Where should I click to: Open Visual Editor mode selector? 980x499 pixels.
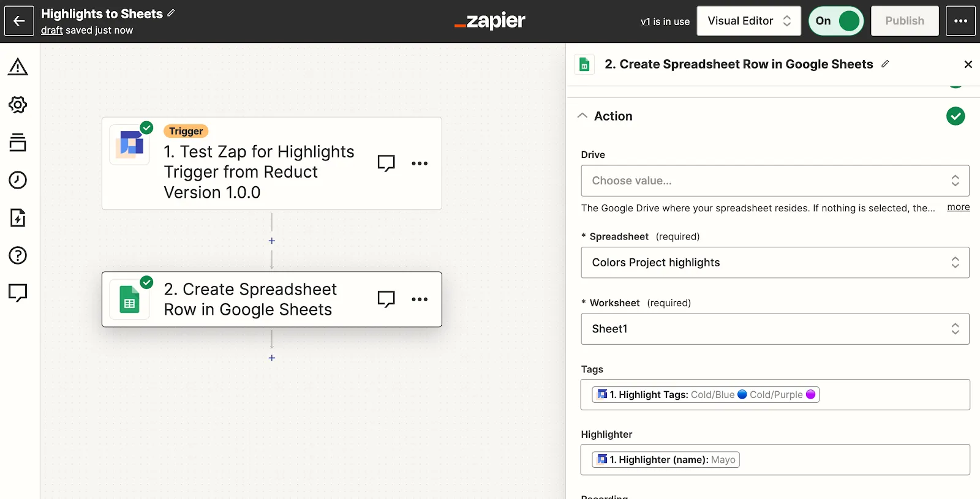pos(748,21)
